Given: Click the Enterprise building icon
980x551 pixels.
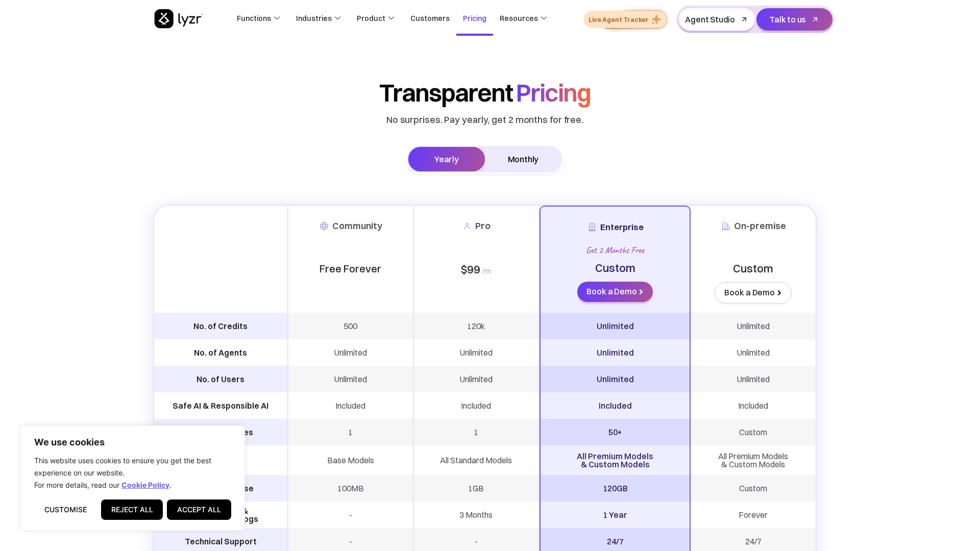Looking at the screenshot, I should 592,228.
